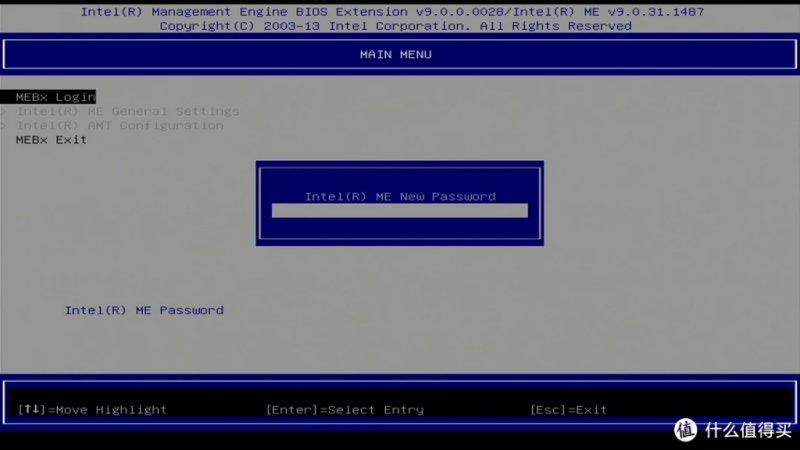This screenshot has height=450, width=800.
Task: Click the MAIN MENU title bar
Action: point(399,54)
